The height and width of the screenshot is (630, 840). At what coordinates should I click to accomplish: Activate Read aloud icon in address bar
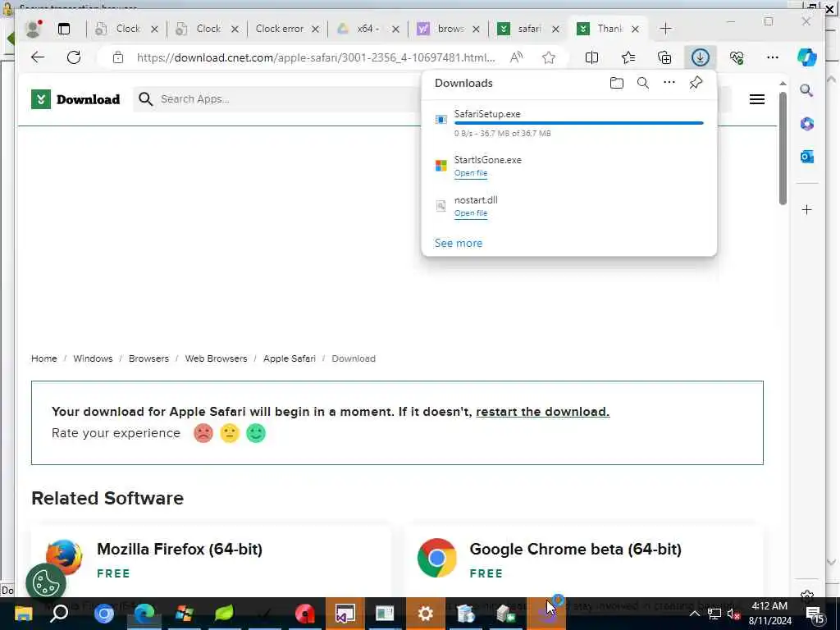coord(517,57)
